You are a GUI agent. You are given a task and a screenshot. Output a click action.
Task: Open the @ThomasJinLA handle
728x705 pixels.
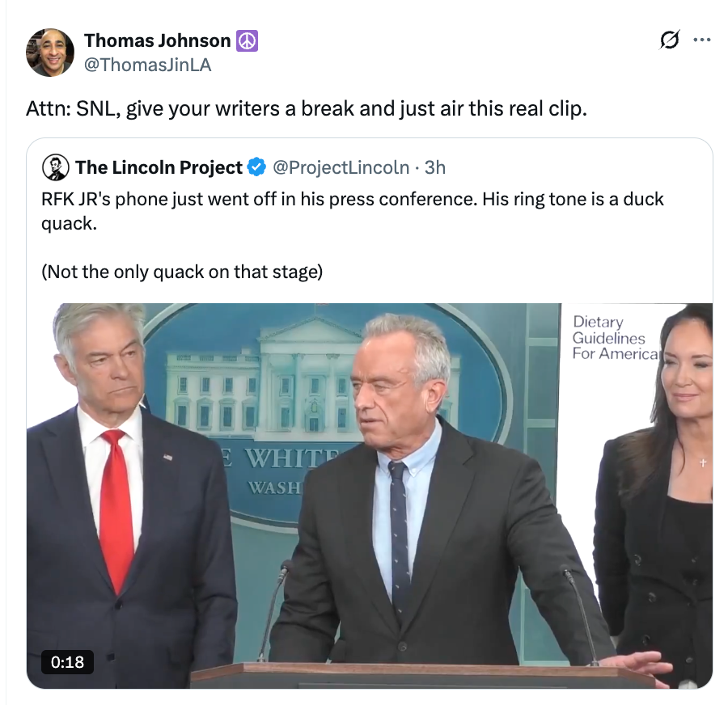(x=148, y=65)
